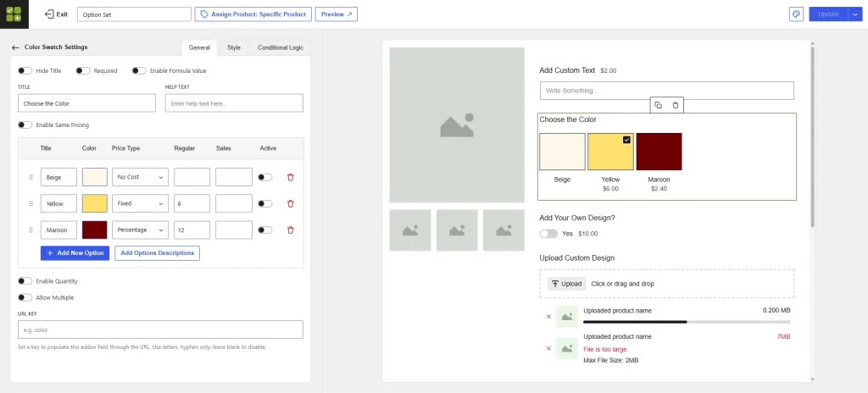Click the Update button
The height and width of the screenshot is (393, 868).
coord(828,14)
